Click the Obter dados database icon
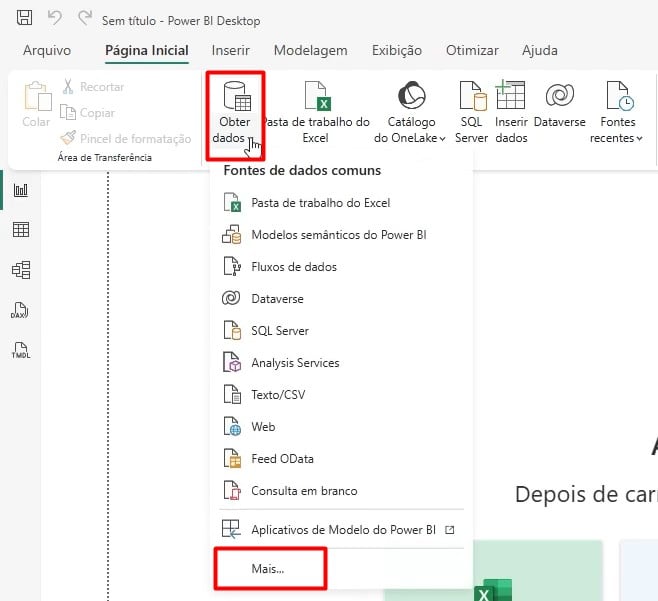Image resolution: width=658 pixels, height=601 pixels. click(x=237, y=96)
